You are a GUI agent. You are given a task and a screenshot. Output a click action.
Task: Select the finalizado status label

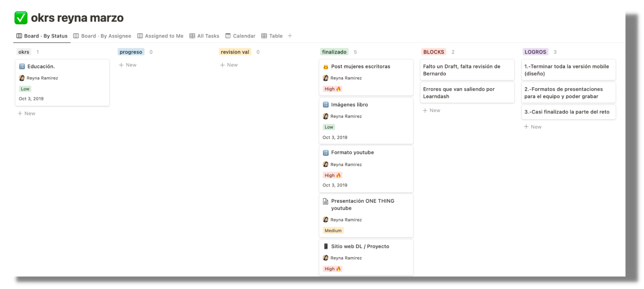coord(334,52)
